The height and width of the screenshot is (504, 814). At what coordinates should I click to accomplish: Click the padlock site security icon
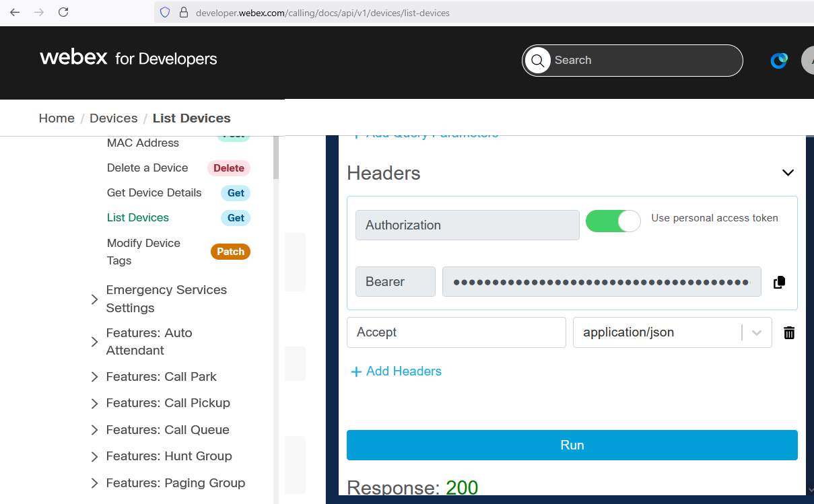tap(183, 13)
